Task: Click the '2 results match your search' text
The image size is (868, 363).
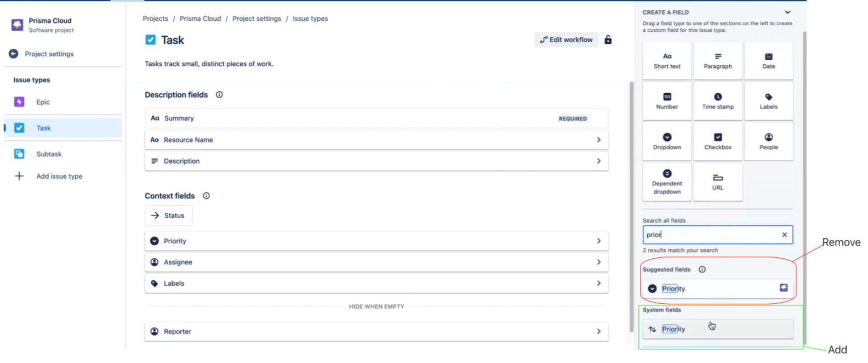Action: pos(680,250)
